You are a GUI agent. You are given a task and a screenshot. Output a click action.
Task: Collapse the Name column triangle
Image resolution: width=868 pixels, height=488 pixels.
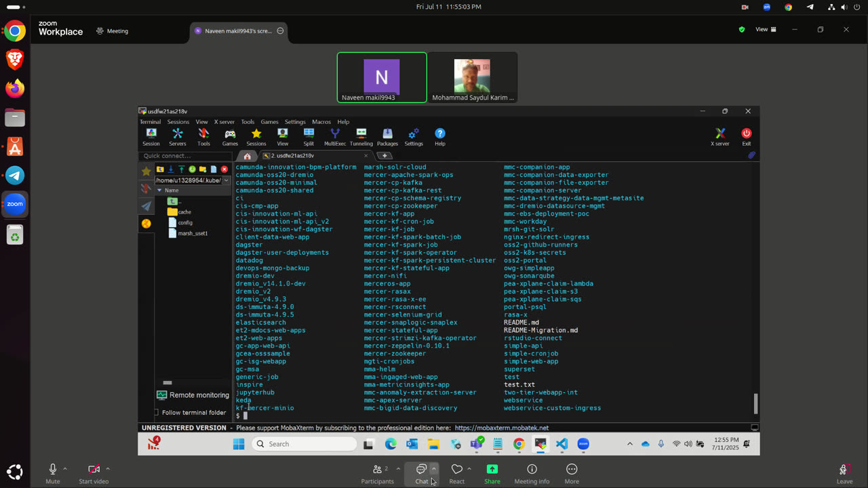click(159, 190)
